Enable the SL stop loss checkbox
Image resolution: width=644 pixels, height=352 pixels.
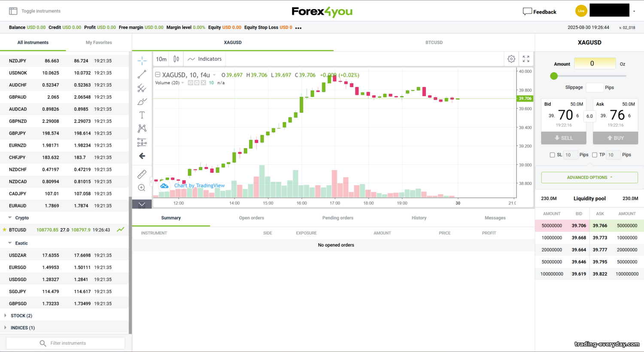pyautogui.click(x=552, y=155)
